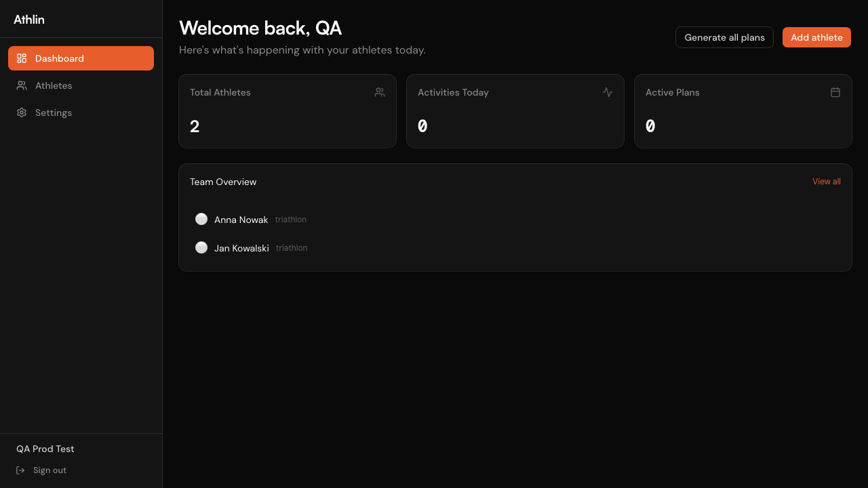This screenshot has width=868, height=488.
Task: Click the people icon on Total Athletes card
Action: pyautogui.click(x=380, y=92)
